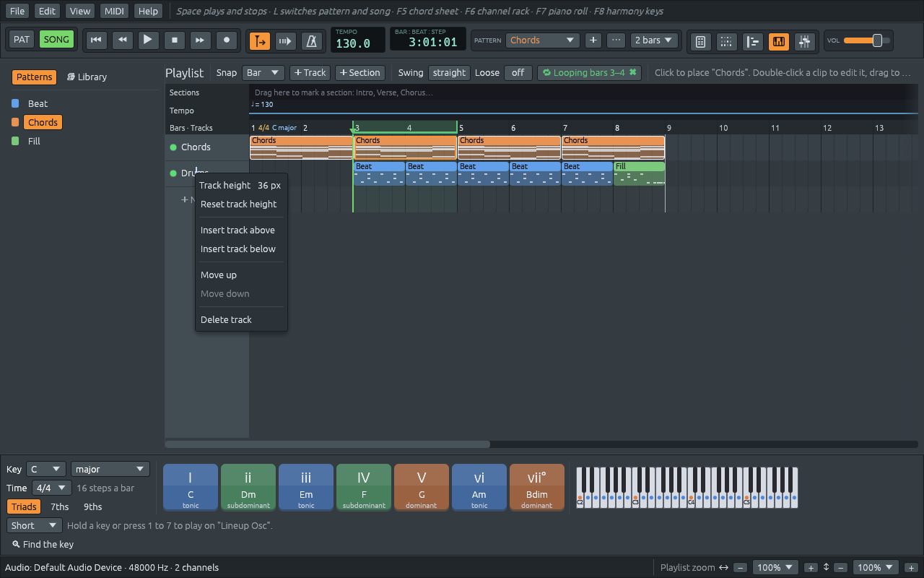Open the mixer faders icon

point(805,41)
